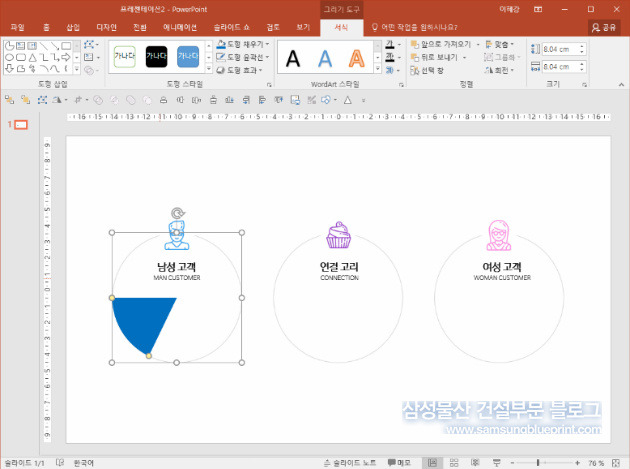Pick the triangle shape in the gallery
This screenshot has width=630, height=469.
click(32, 57)
